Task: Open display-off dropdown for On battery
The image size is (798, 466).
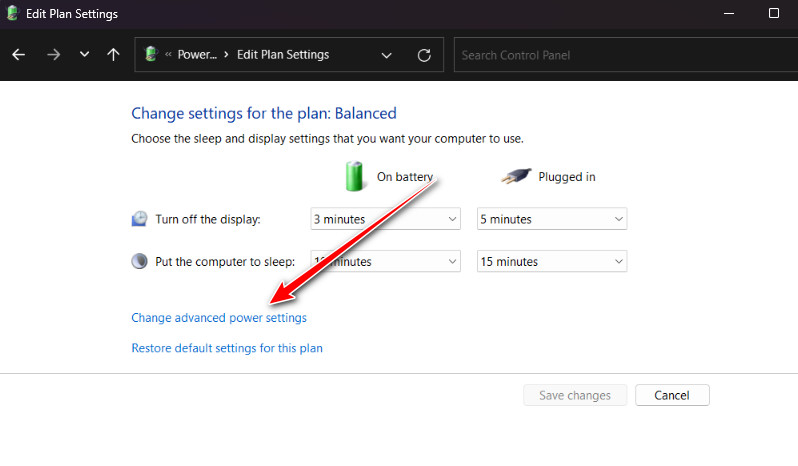Action: [385, 219]
